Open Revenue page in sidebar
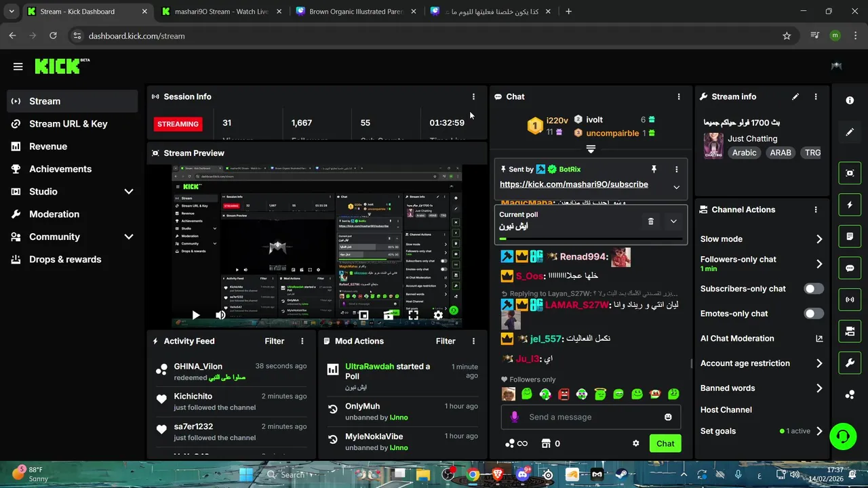The width and height of the screenshot is (868, 488). pyautogui.click(x=73, y=146)
